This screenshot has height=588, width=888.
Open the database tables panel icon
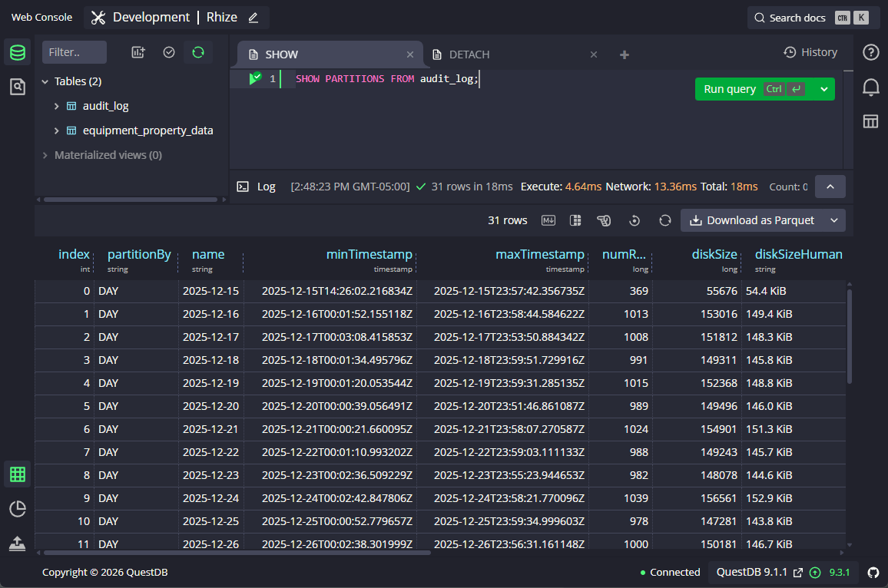coord(17,54)
